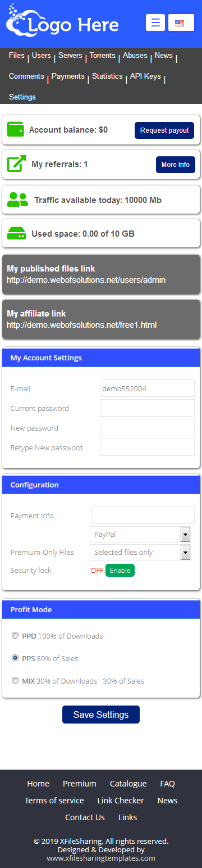Click the green users traffic icon

(18, 199)
